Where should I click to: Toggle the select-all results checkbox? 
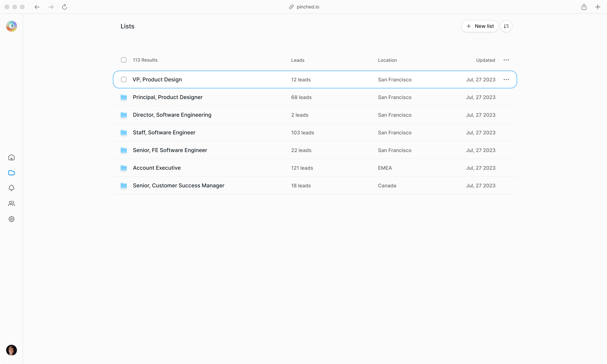coord(124,60)
